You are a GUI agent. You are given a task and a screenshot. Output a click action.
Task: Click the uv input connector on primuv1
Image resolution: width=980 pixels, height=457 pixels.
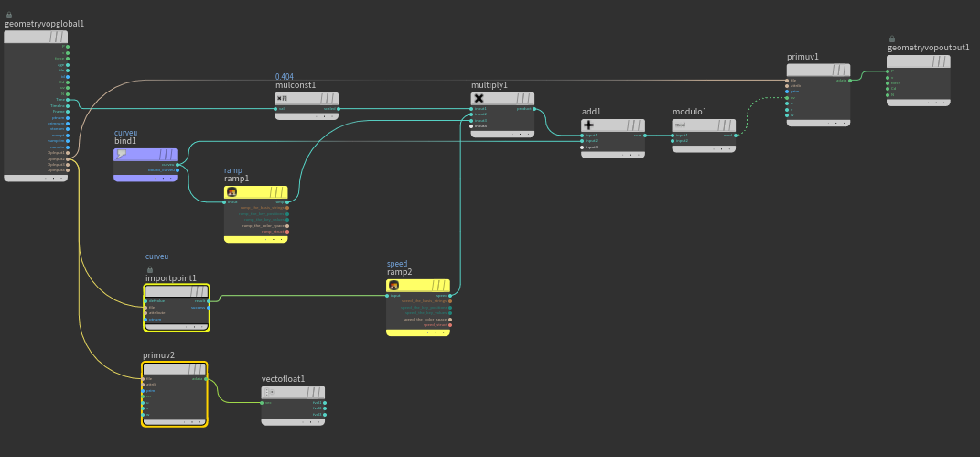point(788,97)
